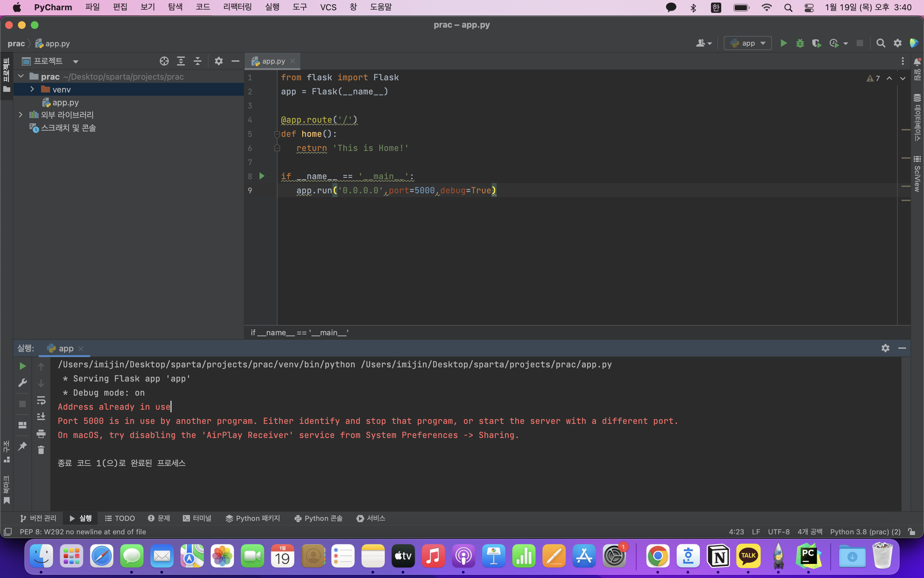Run the app configuration from top toolbar
Image resolution: width=924 pixels, height=578 pixels.
tap(783, 43)
